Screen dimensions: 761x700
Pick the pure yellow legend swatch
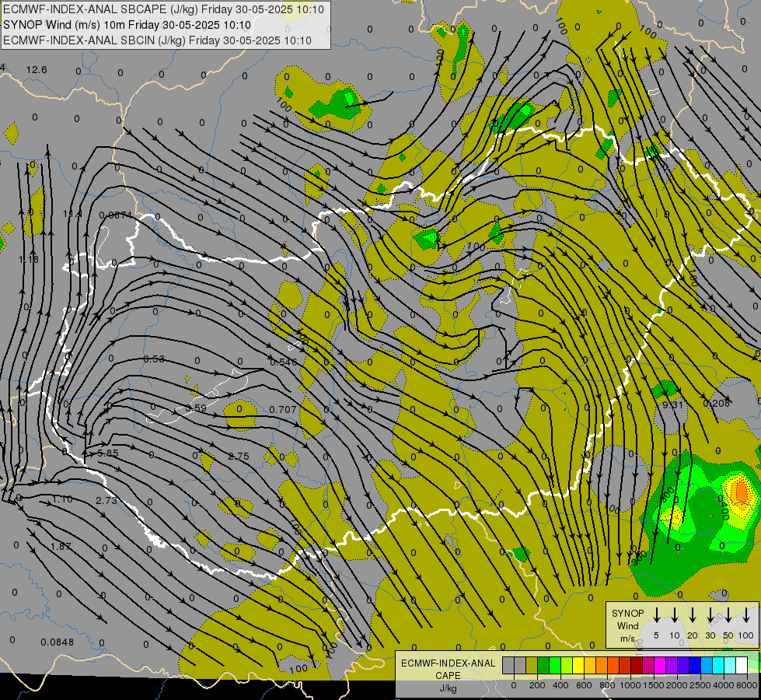point(578,666)
